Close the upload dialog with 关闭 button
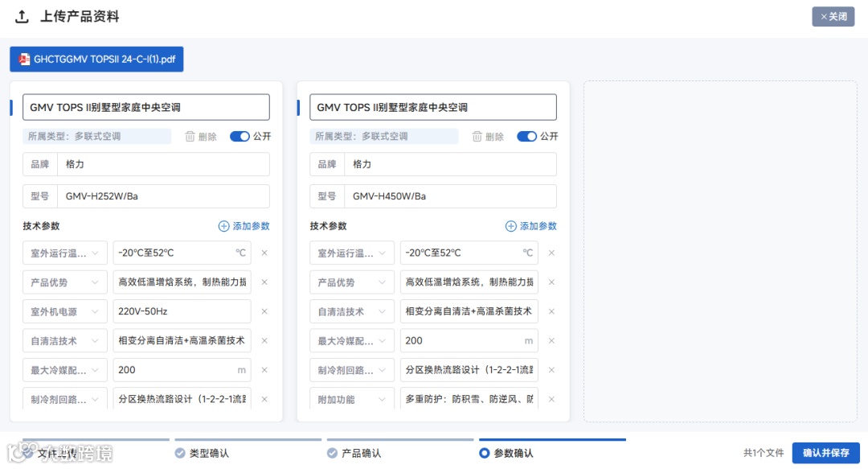This screenshot has width=868, height=469. pyautogui.click(x=833, y=17)
